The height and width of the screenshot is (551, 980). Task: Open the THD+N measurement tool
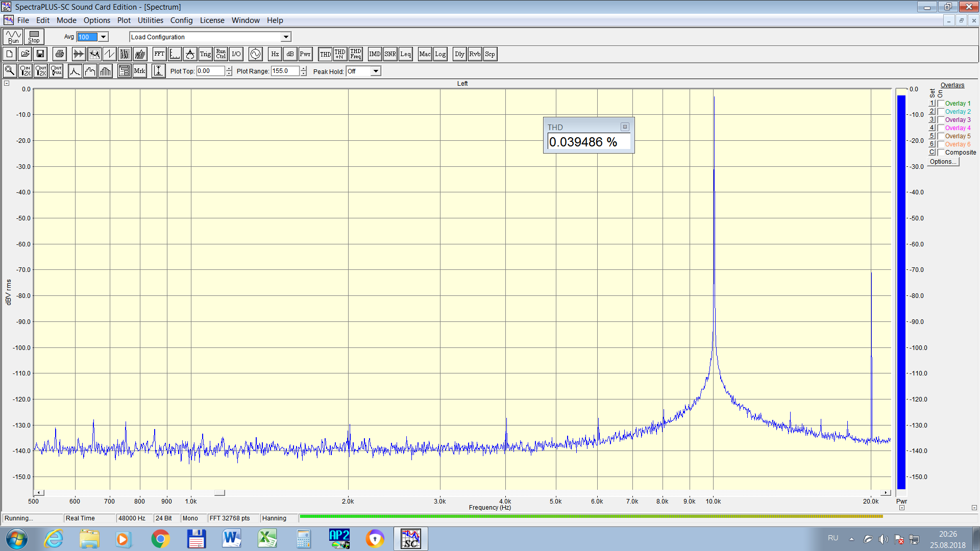click(x=340, y=54)
